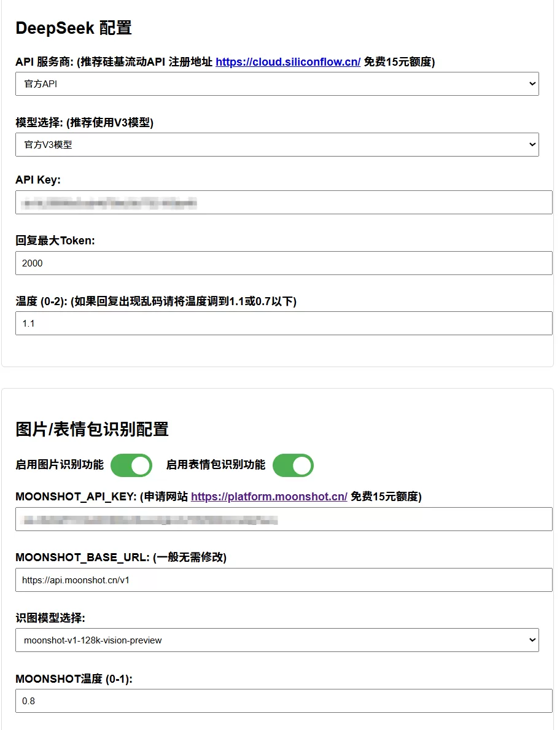The image size is (560, 730).
Task: Click the 启用表情包识别功能 label text
Action: pos(216,465)
